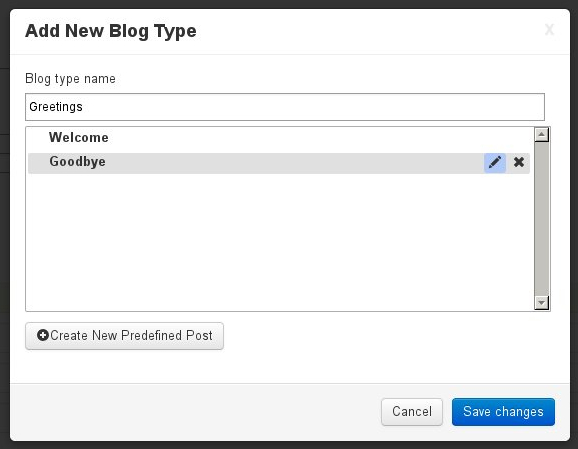Edit the Goodbye post with pencil icon
The height and width of the screenshot is (449, 578).
pyautogui.click(x=495, y=162)
